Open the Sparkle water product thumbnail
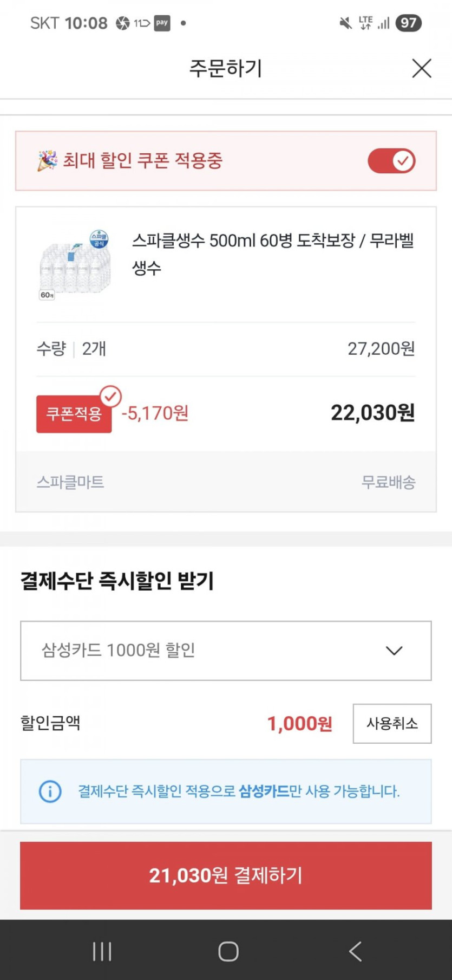This screenshot has height=980, width=452. (x=74, y=265)
